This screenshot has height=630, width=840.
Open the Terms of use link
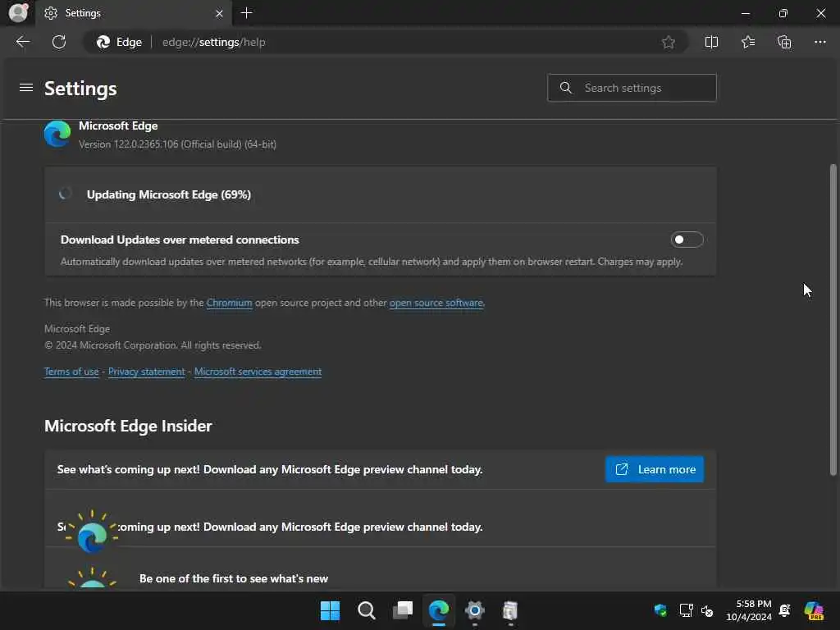tap(71, 372)
